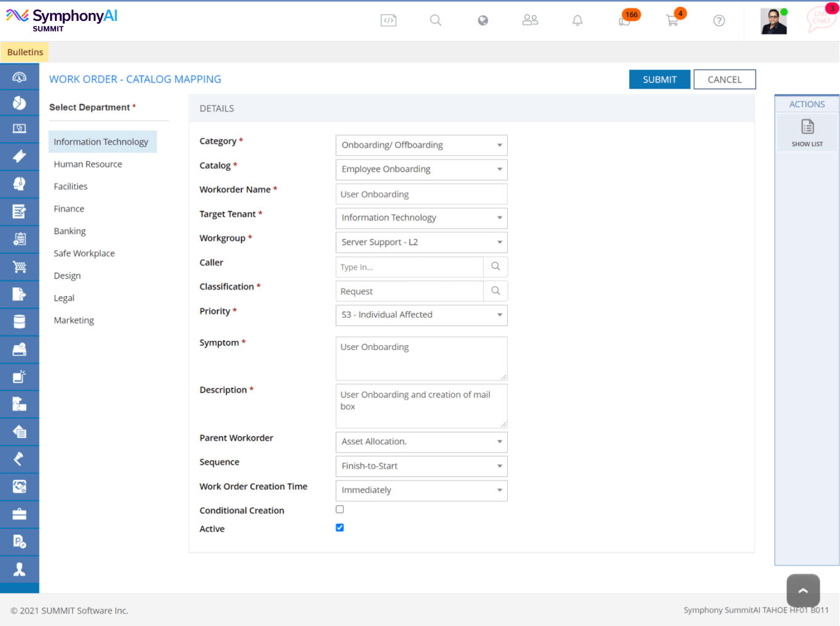Select Finance department
The height and width of the screenshot is (626, 840).
(69, 209)
